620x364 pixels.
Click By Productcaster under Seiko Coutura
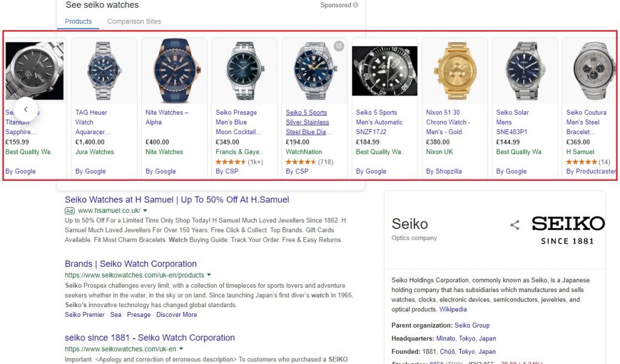pos(591,171)
